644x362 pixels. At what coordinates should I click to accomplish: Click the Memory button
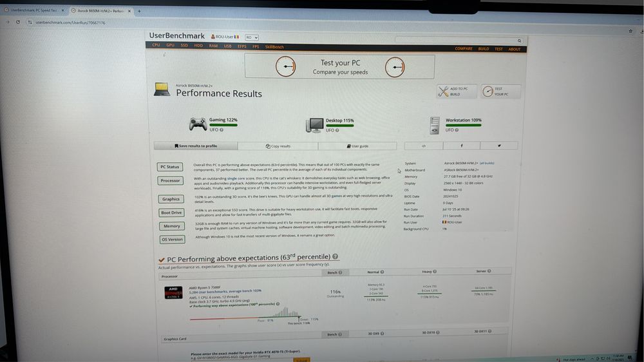[x=172, y=226]
